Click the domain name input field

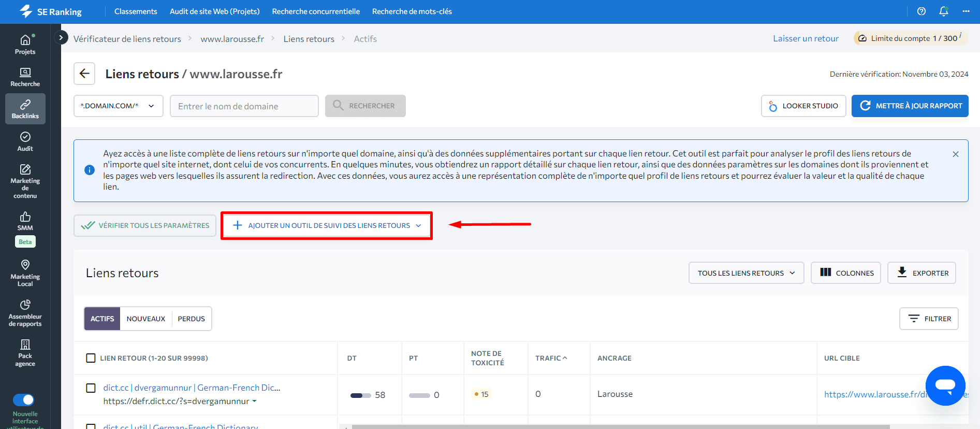point(244,106)
